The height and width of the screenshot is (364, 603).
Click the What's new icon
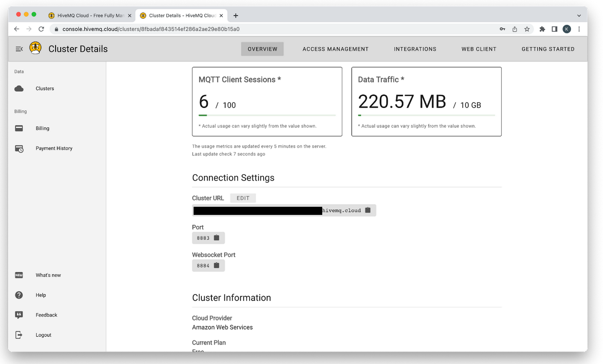click(x=19, y=275)
